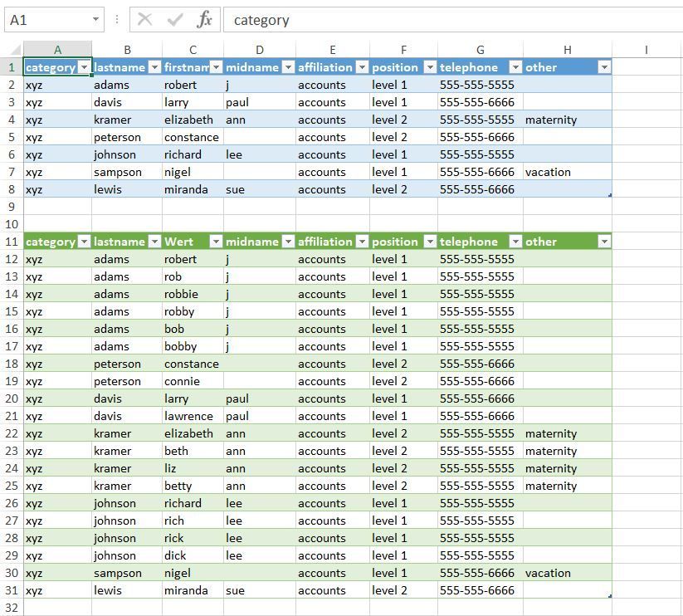Click 'kramer' cell in row 4
Viewport: 683px width, 616px height.
click(127, 120)
